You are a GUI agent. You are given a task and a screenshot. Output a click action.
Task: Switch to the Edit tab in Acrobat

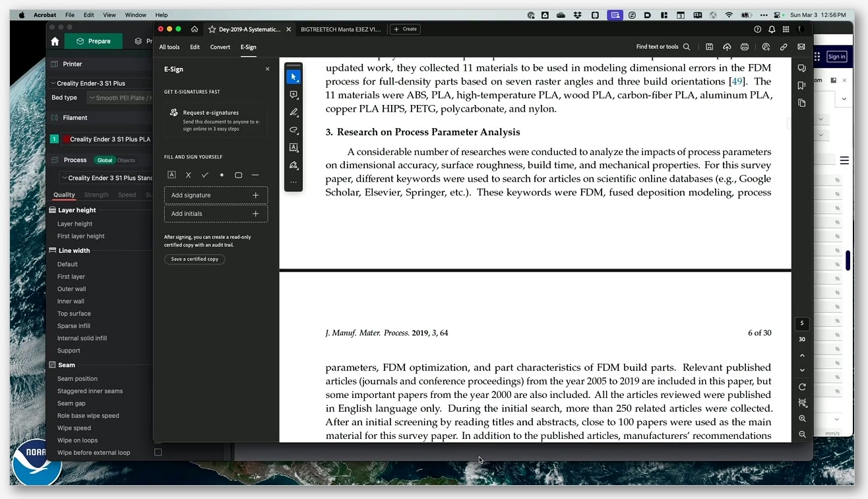195,47
